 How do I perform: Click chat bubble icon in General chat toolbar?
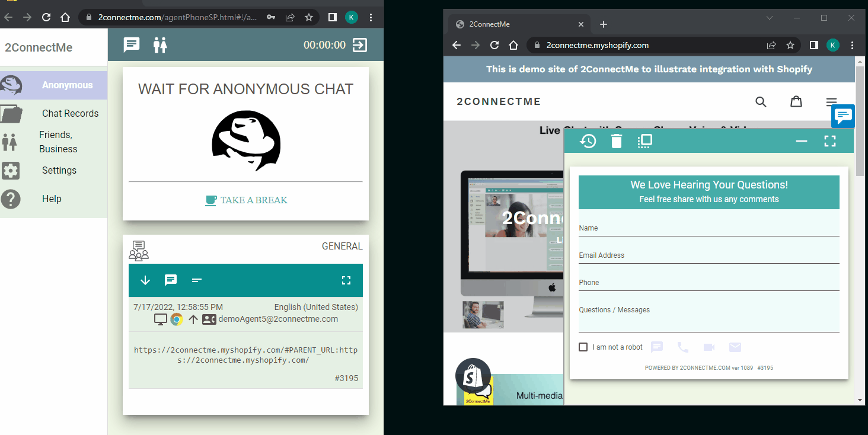click(171, 280)
